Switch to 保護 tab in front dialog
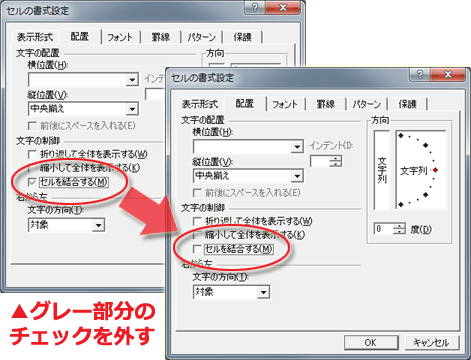471x360 pixels. click(407, 104)
